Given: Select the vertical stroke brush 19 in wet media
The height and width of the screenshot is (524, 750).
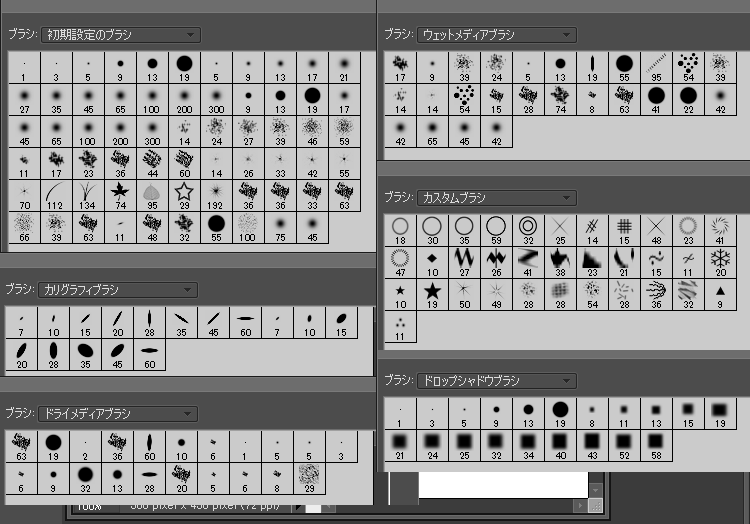Looking at the screenshot, I should click(x=592, y=68).
